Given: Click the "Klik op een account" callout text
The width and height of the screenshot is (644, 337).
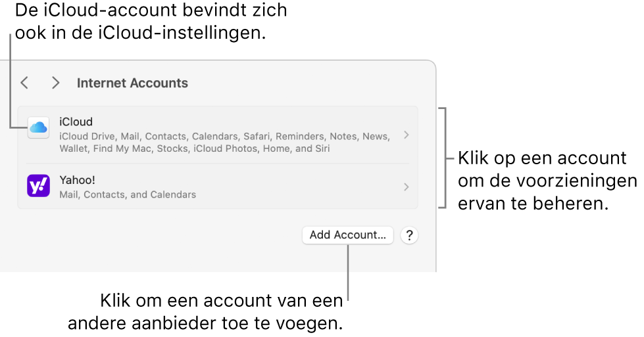Looking at the screenshot, I should (x=541, y=158).
